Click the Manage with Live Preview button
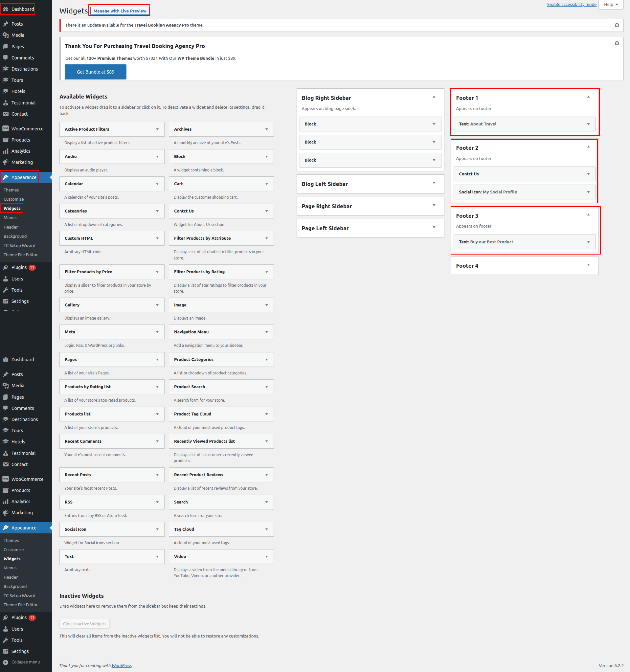This screenshot has height=672, width=630. point(120,11)
